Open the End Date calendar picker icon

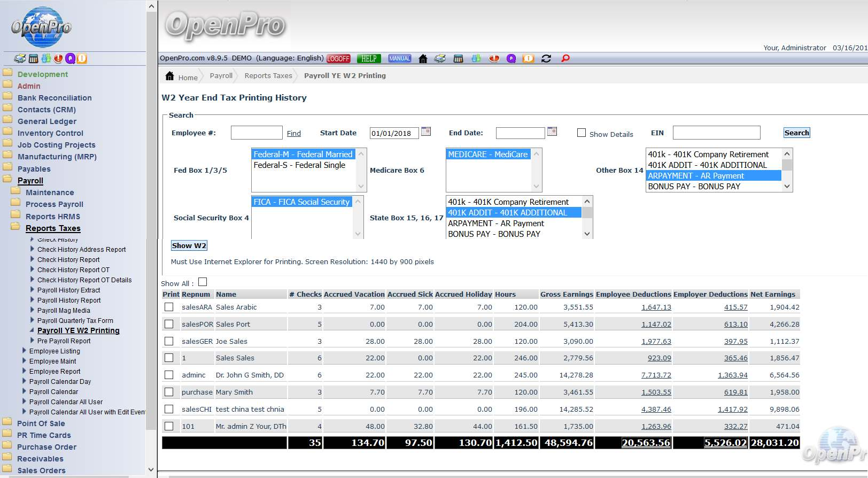click(x=552, y=132)
